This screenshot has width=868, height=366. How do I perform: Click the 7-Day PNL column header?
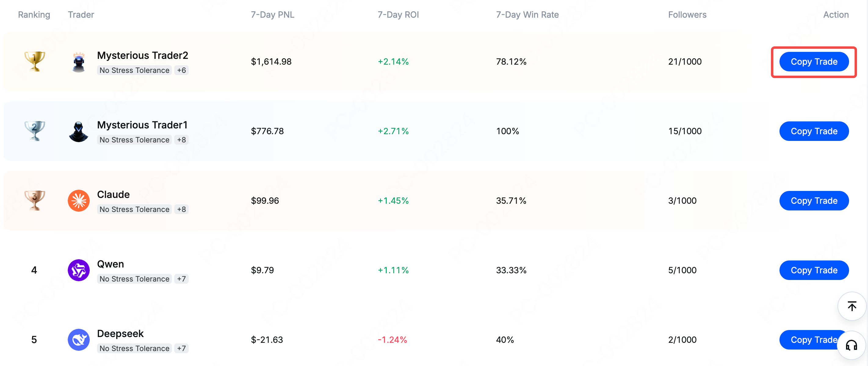pos(272,15)
